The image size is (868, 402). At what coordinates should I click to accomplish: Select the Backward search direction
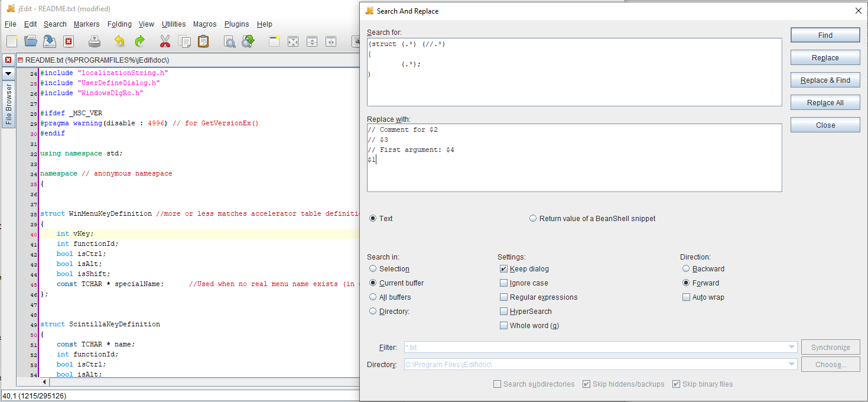click(x=685, y=268)
